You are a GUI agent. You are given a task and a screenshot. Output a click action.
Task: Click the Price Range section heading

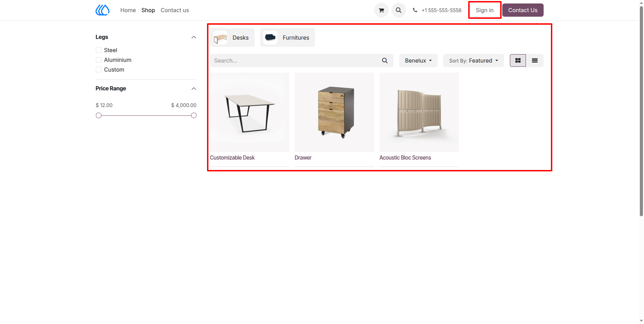coord(111,88)
